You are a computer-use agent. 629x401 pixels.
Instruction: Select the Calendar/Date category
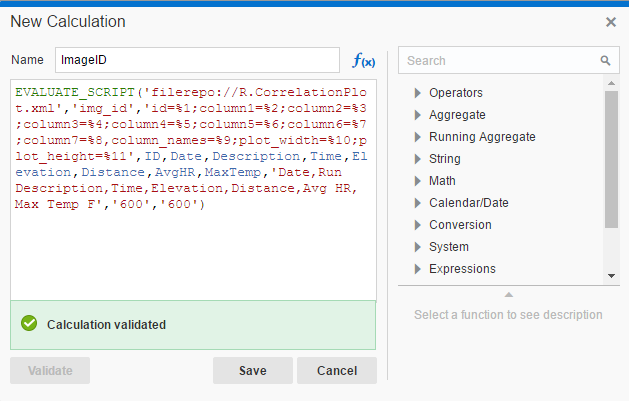[x=468, y=203]
